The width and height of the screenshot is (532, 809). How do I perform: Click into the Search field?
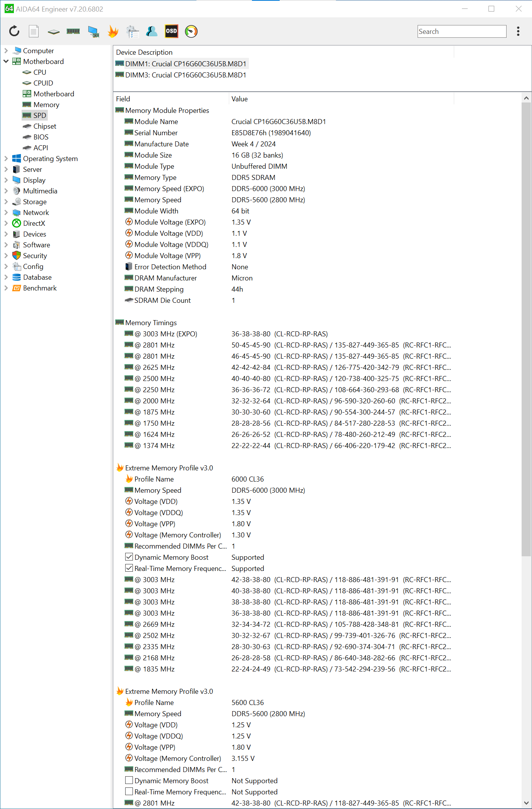462,32
